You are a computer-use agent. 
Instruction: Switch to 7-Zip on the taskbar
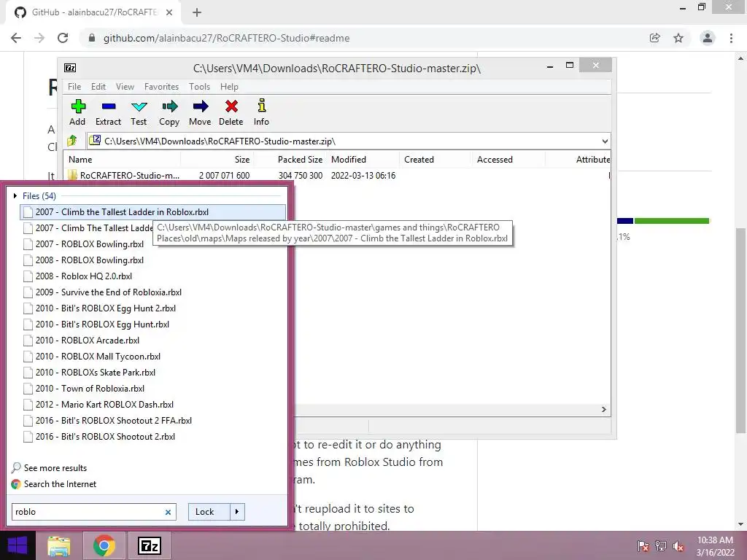(150, 545)
